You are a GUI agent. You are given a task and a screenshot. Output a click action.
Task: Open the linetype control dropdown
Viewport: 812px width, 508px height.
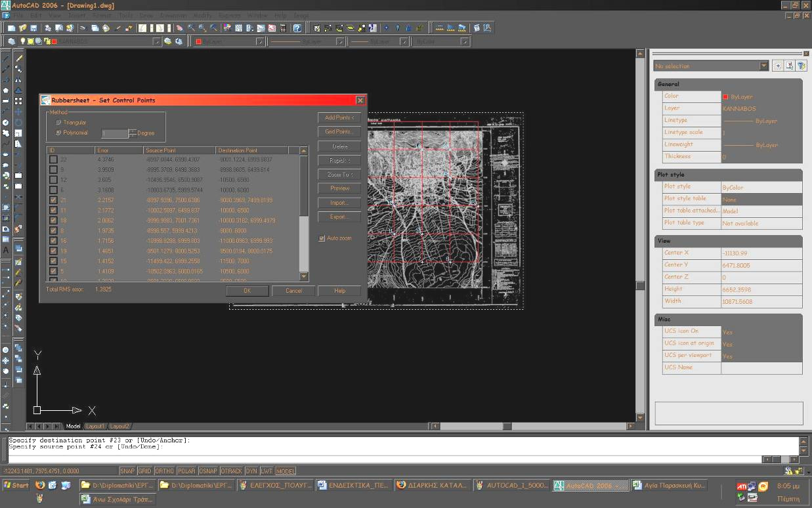click(341, 41)
